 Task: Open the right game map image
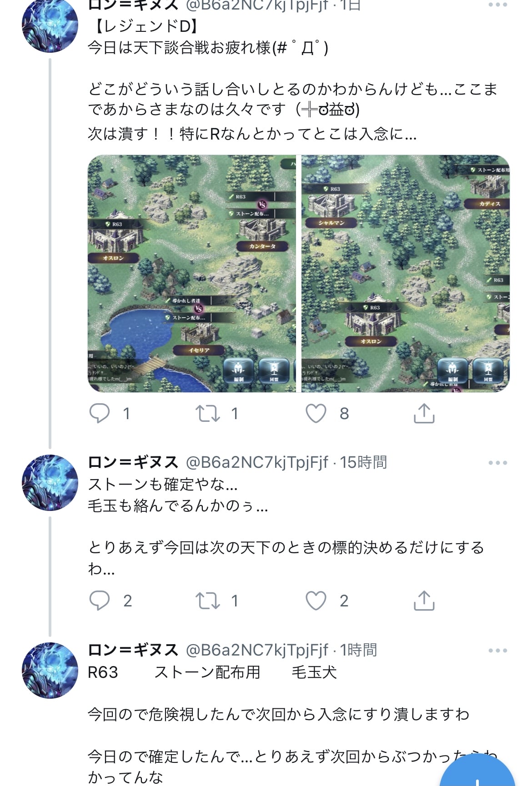(406, 274)
